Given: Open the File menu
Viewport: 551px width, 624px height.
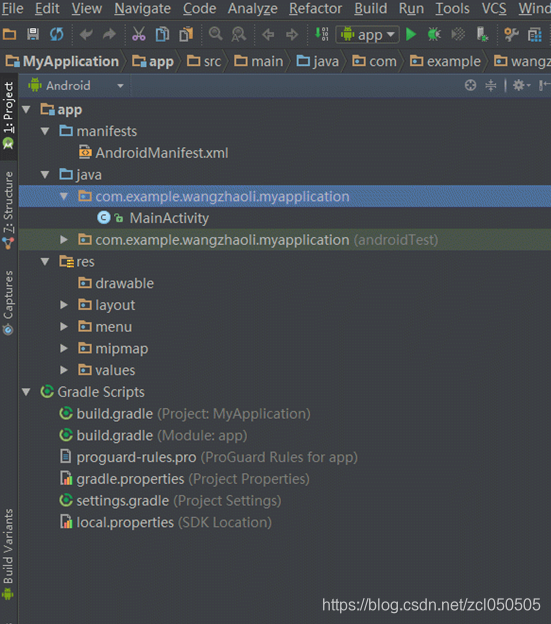Looking at the screenshot, I should pos(12,8).
